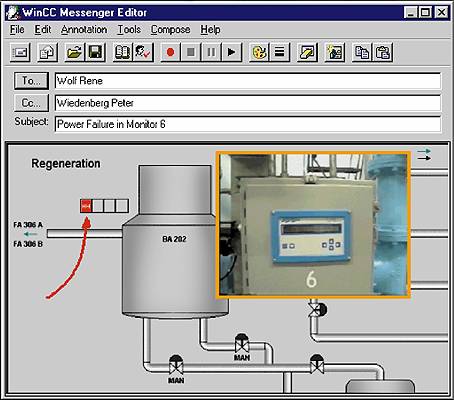Click the FA 306 A label
Viewport: 454px width, 400px height.
(x=28, y=225)
